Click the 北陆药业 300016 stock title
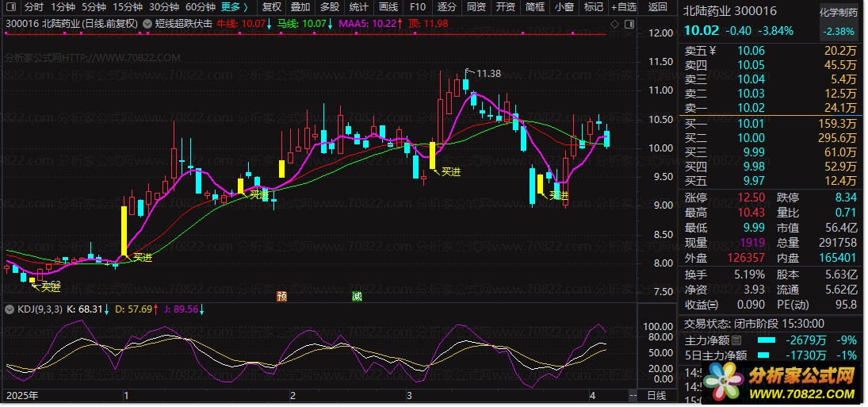Viewport: 868px width, 407px height. point(730,11)
